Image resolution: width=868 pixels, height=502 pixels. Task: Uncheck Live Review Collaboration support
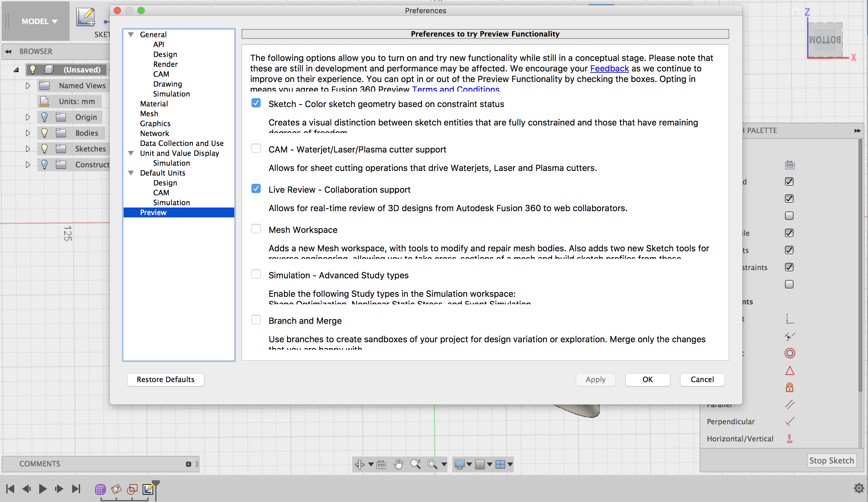coord(256,188)
